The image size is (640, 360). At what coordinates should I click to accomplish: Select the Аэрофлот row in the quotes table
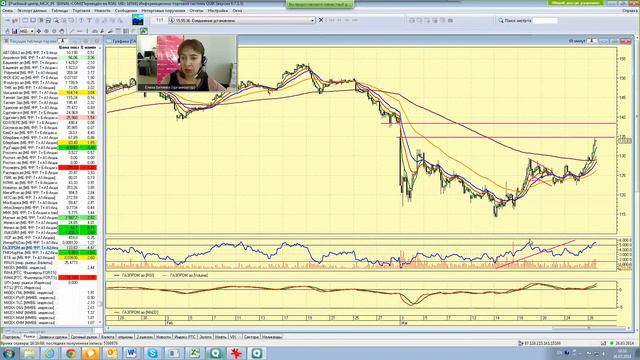49,58
